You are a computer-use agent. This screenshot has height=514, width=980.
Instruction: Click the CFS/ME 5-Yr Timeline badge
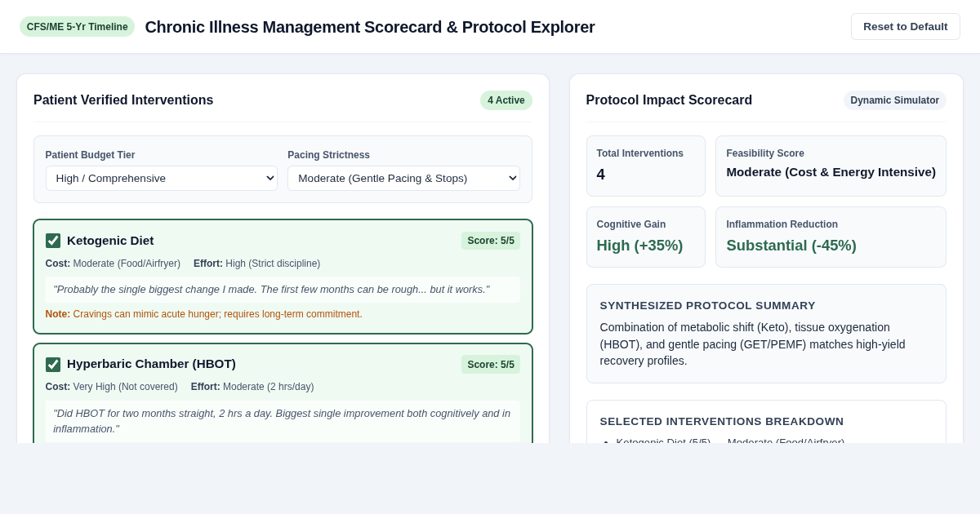[77, 27]
